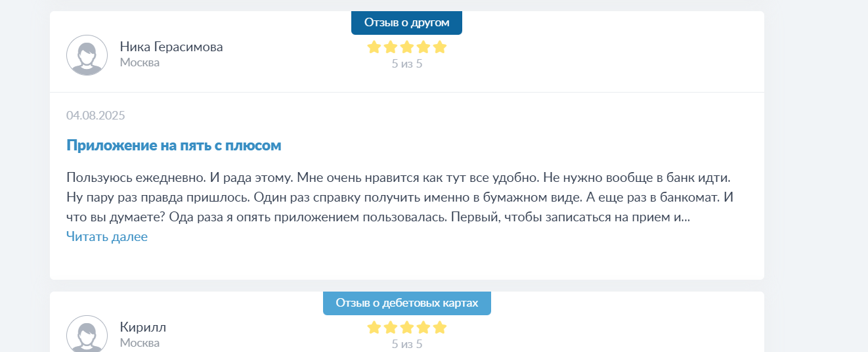The width and height of the screenshot is (868, 352).
Task: Select fifth star in Кирилл's rating
Action: tap(440, 327)
